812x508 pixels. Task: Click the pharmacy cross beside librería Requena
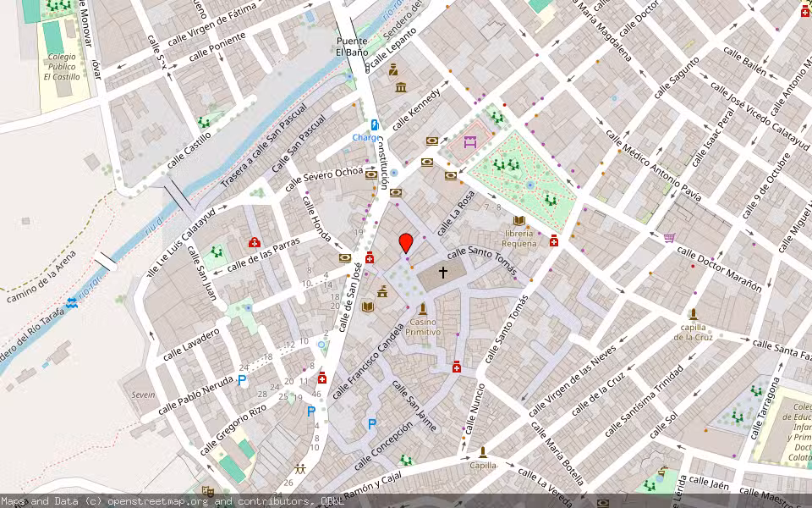click(x=553, y=241)
